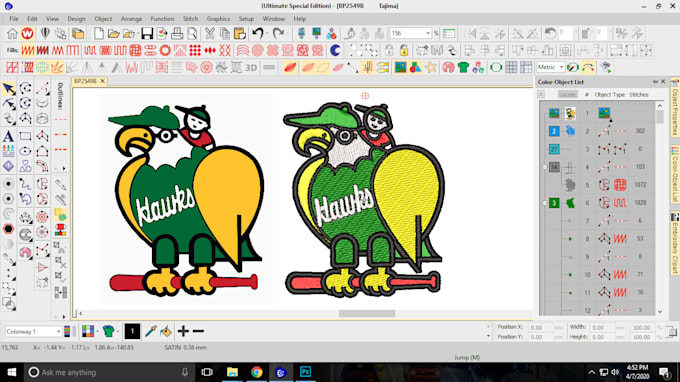This screenshot has width=680, height=382.
Task: Click the T-shirt icon in bottom bar
Action: coord(108,332)
